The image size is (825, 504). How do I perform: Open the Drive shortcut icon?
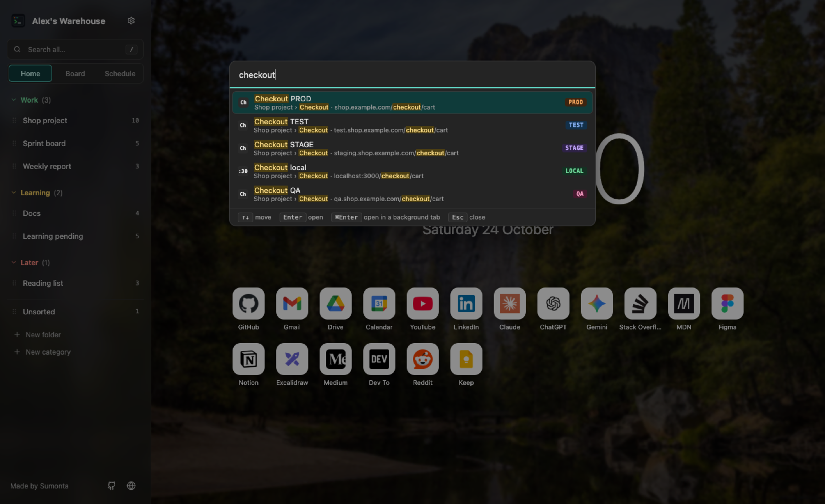(x=335, y=303)
